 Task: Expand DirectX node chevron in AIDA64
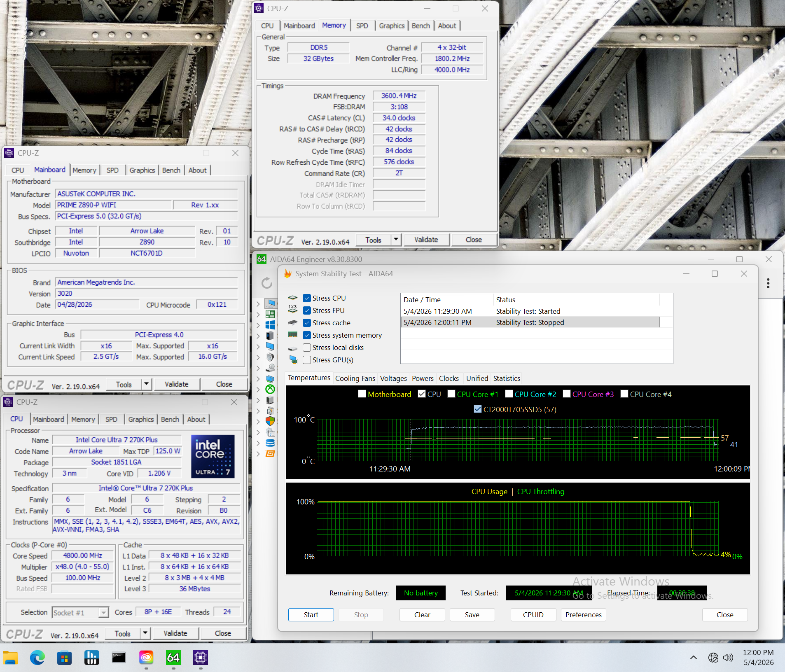(x=258, y=390)
